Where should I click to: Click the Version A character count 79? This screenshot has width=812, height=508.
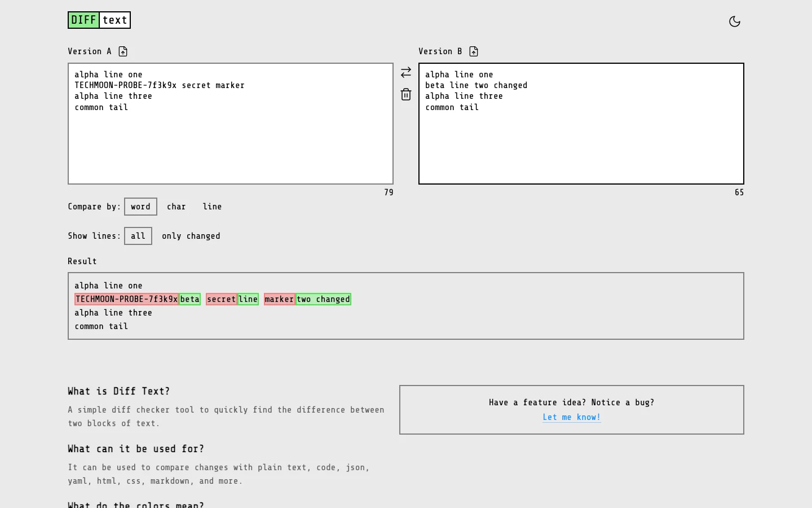tap(389, 192)
